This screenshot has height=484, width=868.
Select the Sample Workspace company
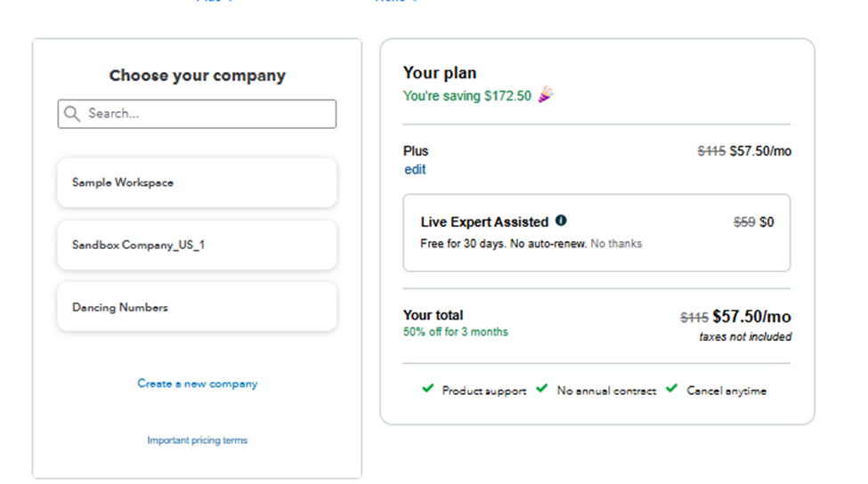197,182
